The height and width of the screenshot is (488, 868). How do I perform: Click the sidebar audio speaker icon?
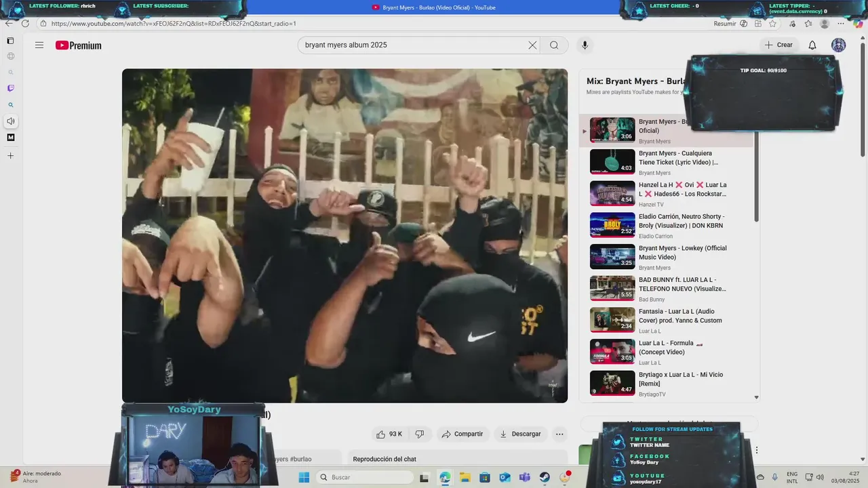point(10,121)
